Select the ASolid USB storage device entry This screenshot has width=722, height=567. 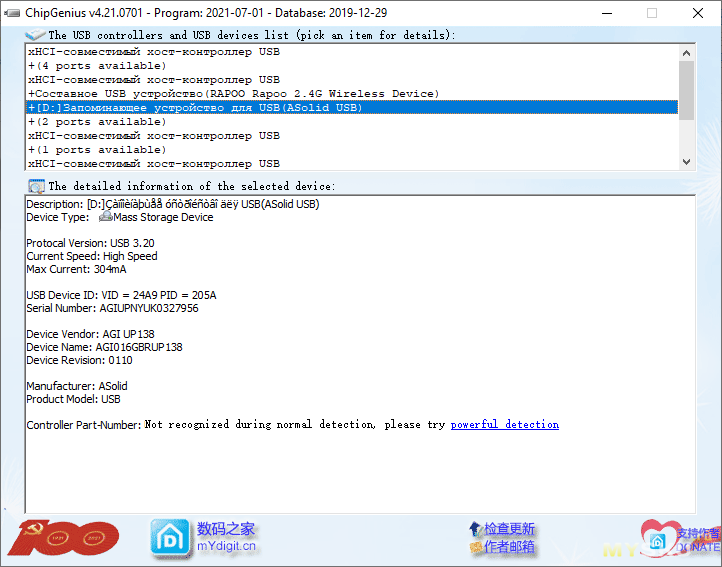click(x=195, y=108)
